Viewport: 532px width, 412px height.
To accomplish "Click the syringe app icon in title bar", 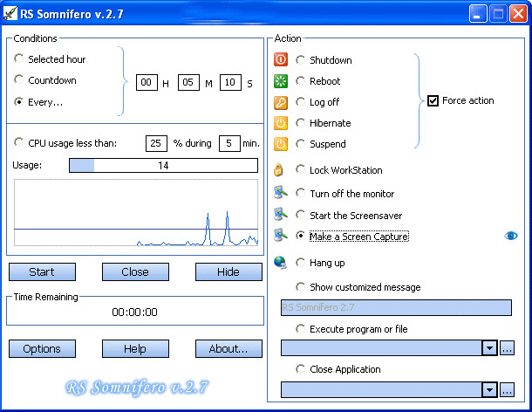I will point(10,14).
